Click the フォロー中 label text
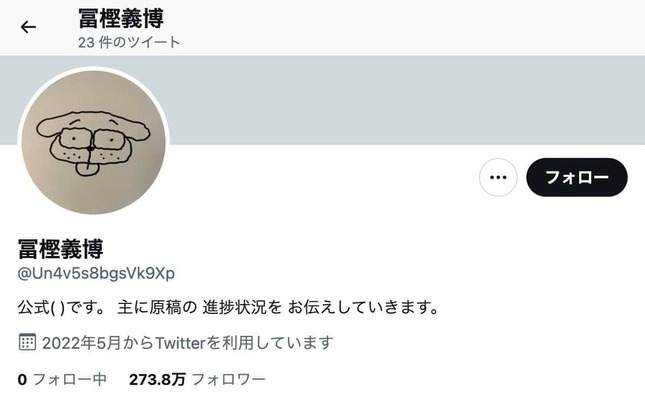The height and width of the screenshot is (400, 645). coord(70,379)
